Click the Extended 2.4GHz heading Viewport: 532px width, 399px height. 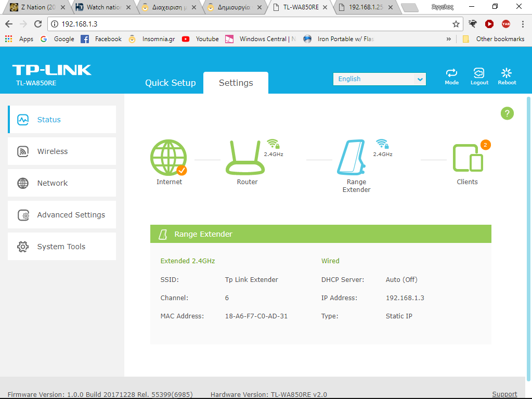point(188,261)
